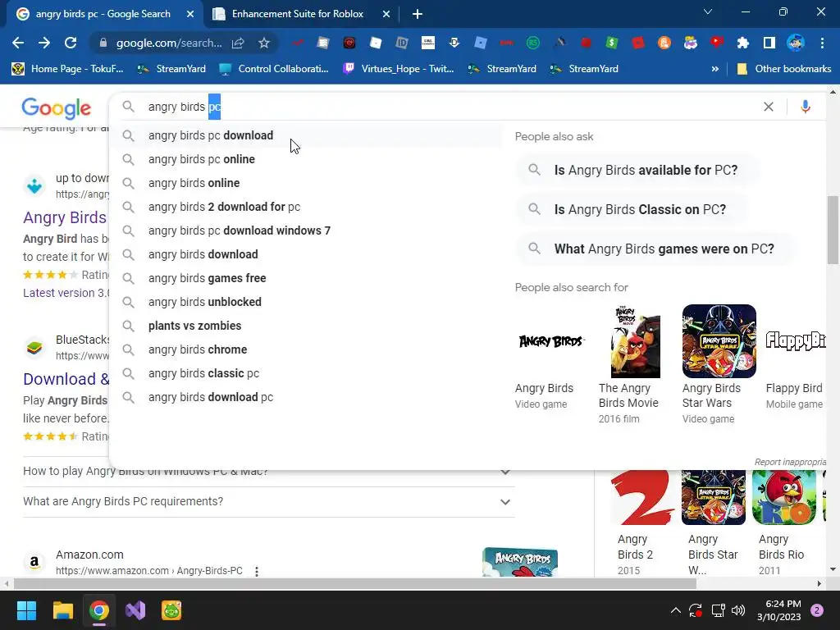Open the Chrome profile avatar
The width and height of the screenshot is (840, 630).
click(x=796, y=43)
